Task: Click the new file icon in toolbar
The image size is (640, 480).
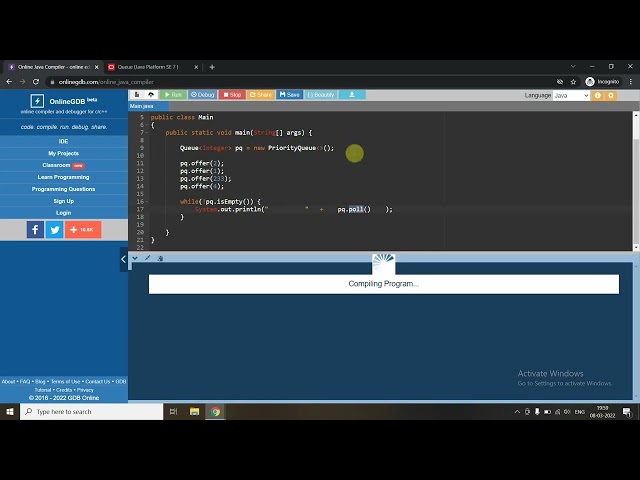Action: pyautogui.click(x=137, y=95)
